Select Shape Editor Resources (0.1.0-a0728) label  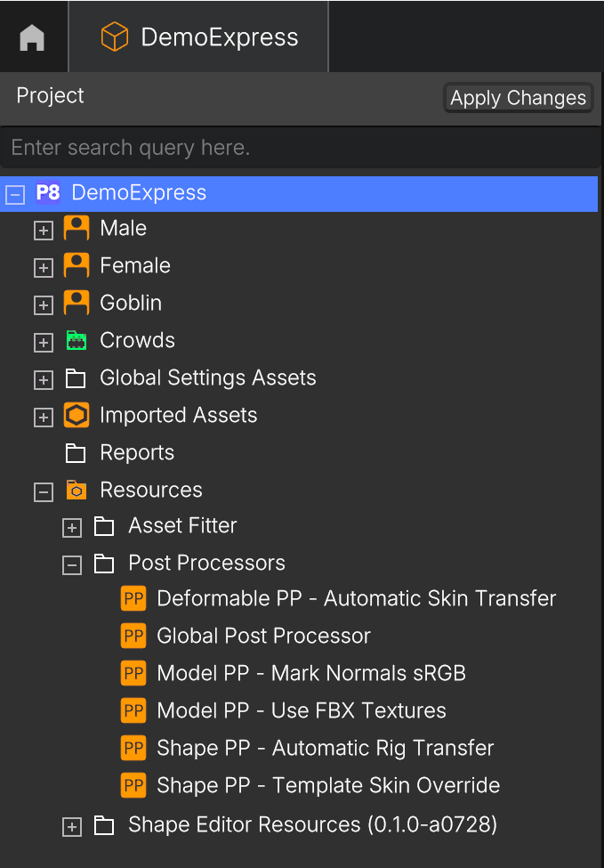(312, 824)
